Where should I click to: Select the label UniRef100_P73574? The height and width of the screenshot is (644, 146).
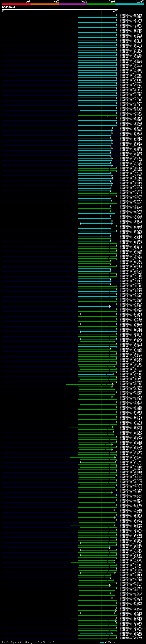(x=131, y=188)
